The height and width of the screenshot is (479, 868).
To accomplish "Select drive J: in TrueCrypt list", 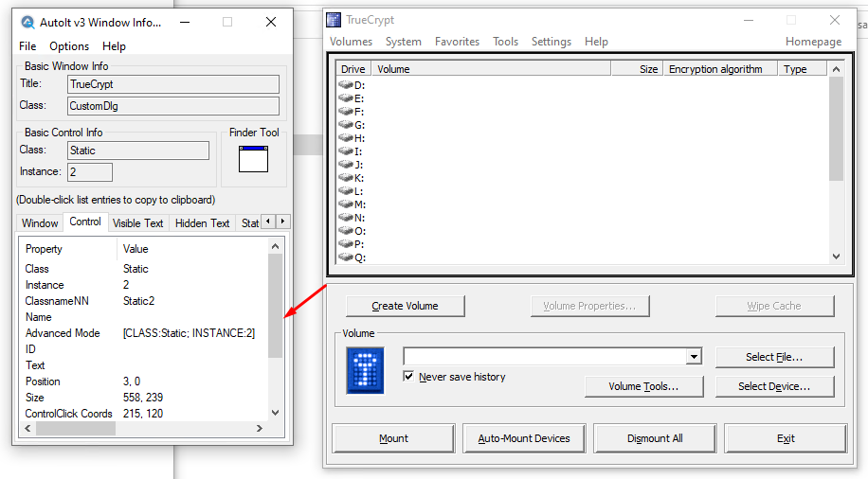I will pyautogui.click(x=353, y=165).
